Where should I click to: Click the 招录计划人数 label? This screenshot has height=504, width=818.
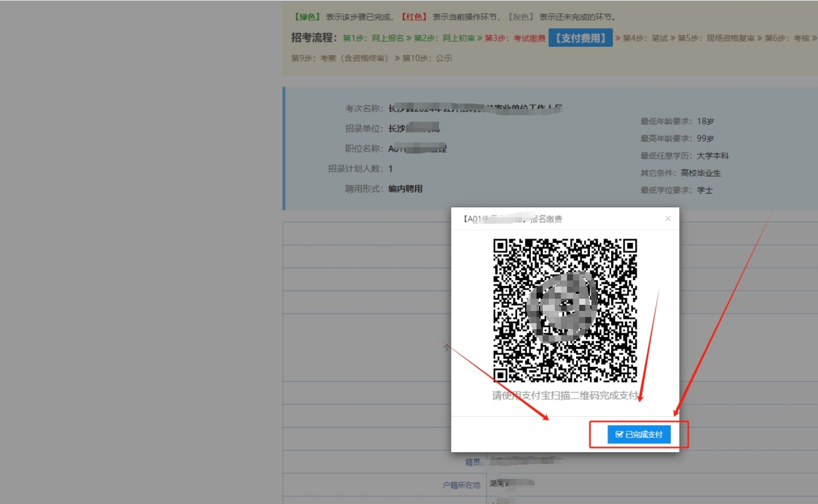(x=355, y=169)
